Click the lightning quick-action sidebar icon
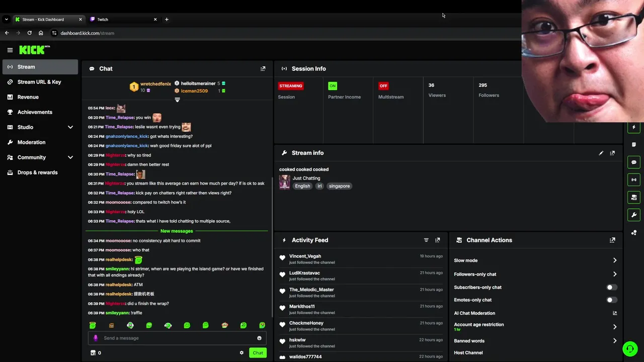This screenshot has width=644, height=362. (634, 127)
